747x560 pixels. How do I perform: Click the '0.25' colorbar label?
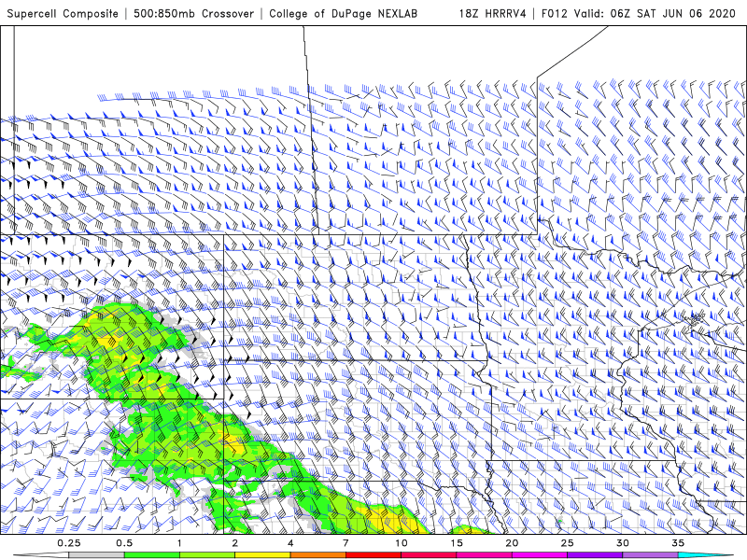click(x=69, y=543)
